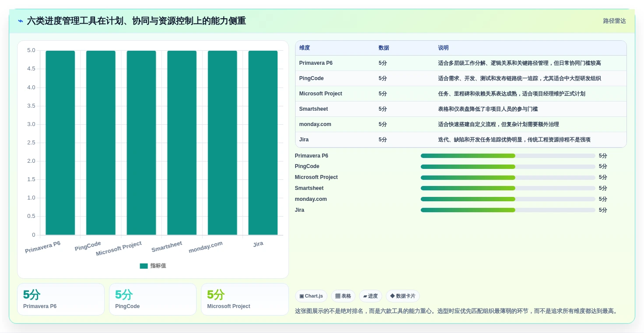The image size is (644, 333).
Task: Click description 表格和仪表盘降低了非项目人员的参与门槛
Action: [x=488, y=109]
